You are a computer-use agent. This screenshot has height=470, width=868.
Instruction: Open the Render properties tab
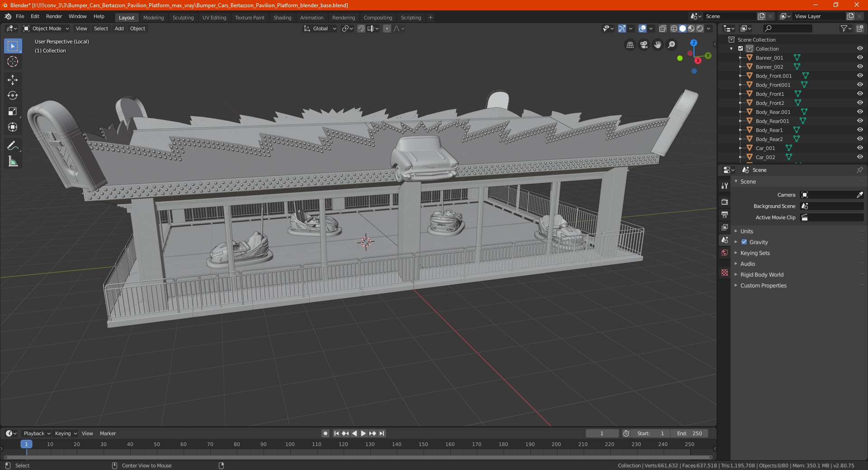click(725, 202)
